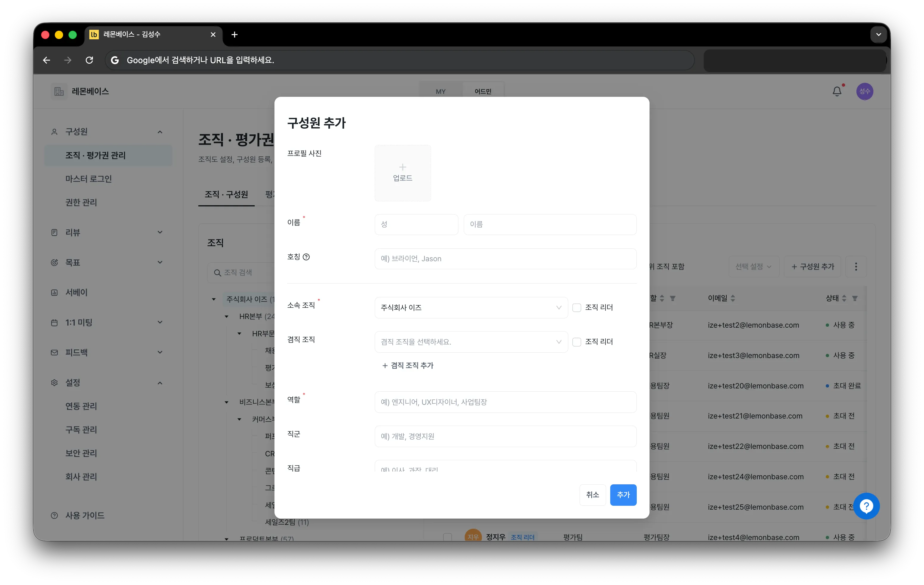Screen dimensions: 924x585
Task: Open 회사 관리 in sidebar
Action: point(81,476)
